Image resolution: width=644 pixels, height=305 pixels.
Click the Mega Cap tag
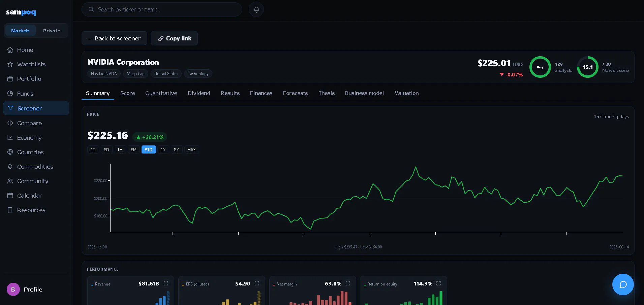coord(135,74)
